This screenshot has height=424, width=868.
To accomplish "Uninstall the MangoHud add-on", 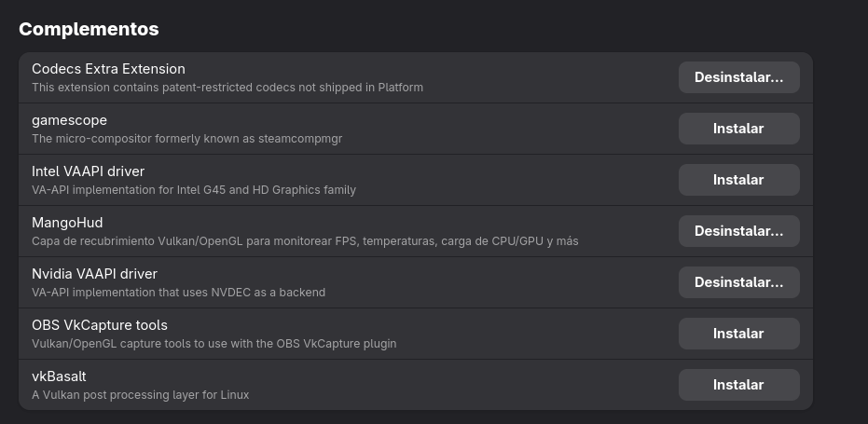I will coord(738,231).
